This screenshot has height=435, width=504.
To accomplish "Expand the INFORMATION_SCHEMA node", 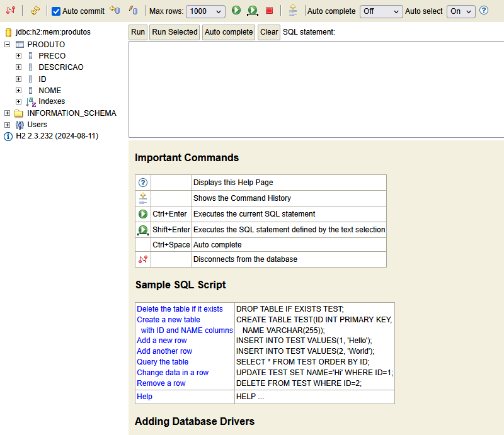I will 7,113.
